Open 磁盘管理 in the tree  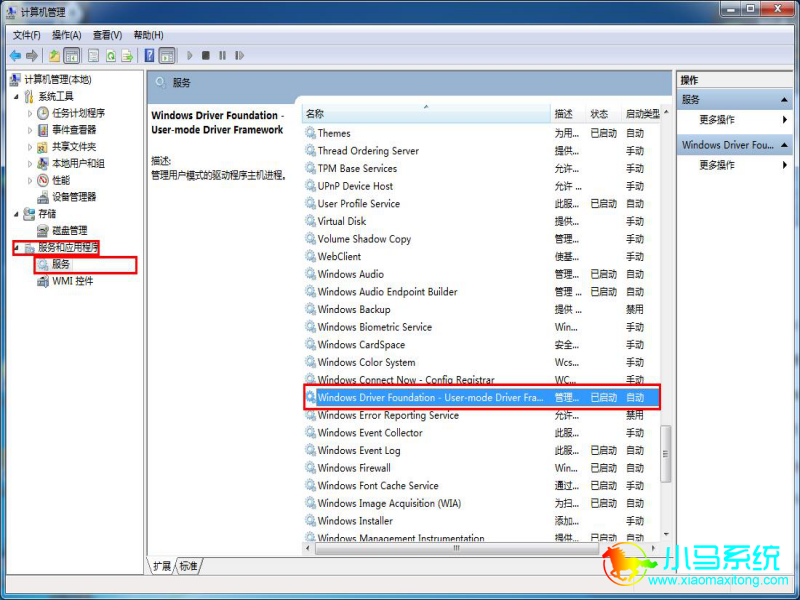coord(69,231)
